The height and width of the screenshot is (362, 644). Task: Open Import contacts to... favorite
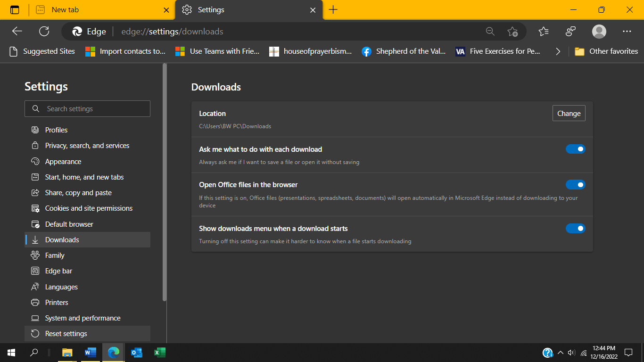tap(125, 51)
